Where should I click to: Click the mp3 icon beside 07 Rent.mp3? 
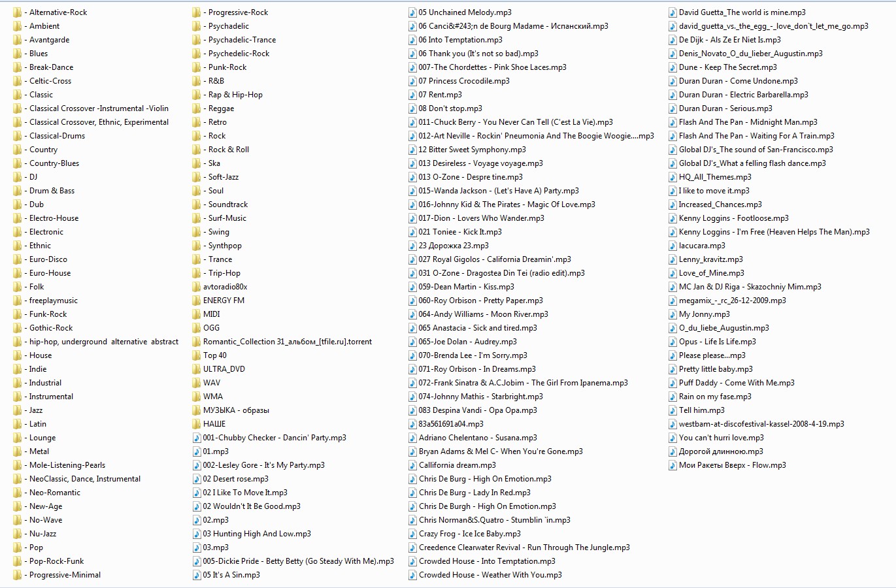tap(412, 95)
